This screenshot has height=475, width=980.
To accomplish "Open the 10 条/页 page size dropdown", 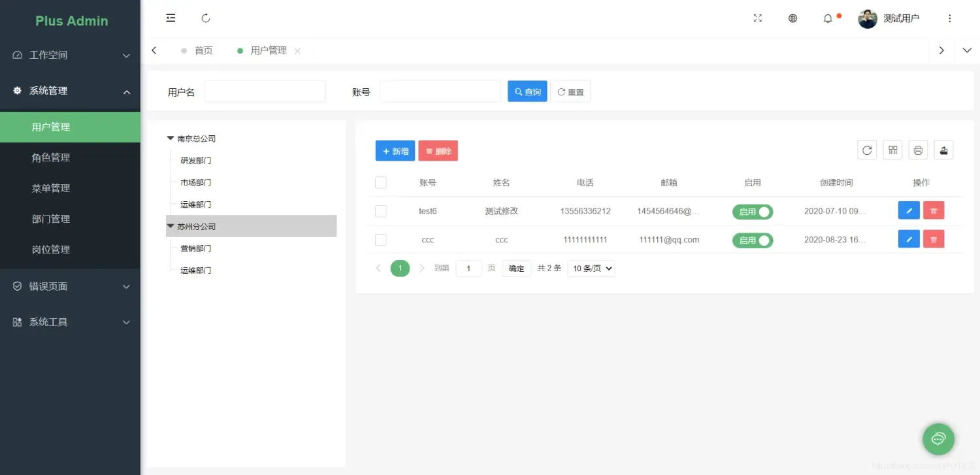I will pyautogui.click(x=591, y=268).
